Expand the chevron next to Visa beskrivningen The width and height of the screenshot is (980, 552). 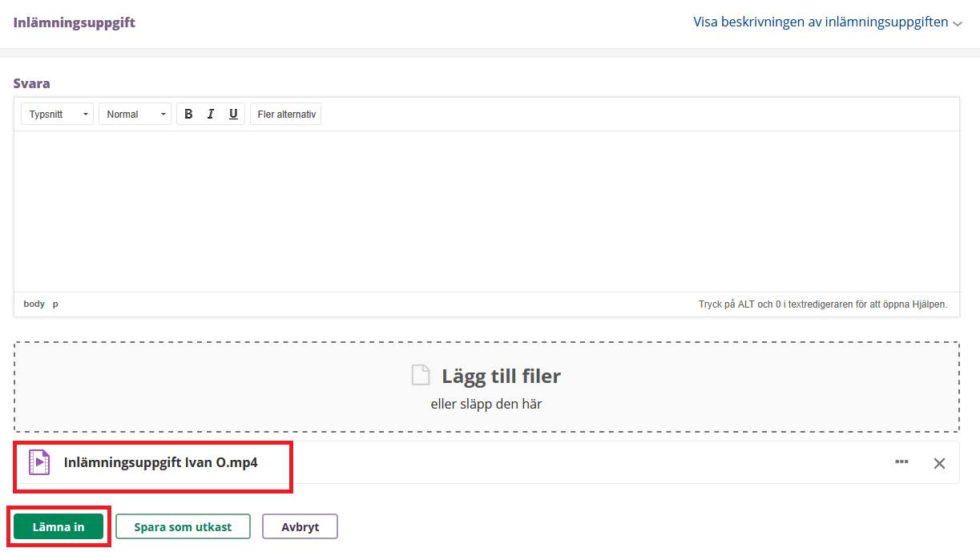point(958,24)
